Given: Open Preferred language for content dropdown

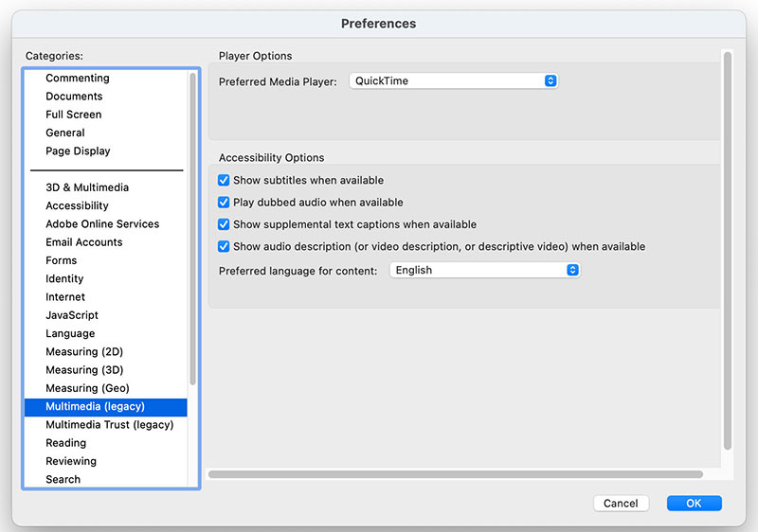Looking at the screenshot, I should [484, 271].
